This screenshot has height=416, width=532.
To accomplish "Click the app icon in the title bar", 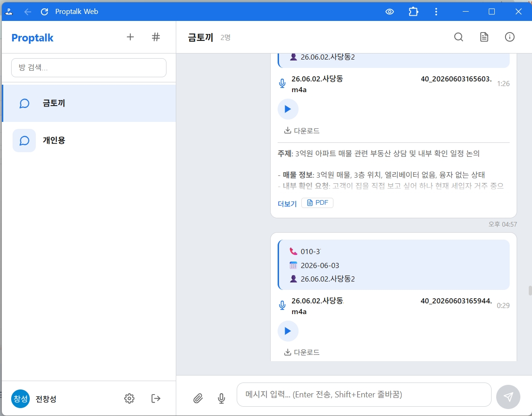I will (9, 12).
